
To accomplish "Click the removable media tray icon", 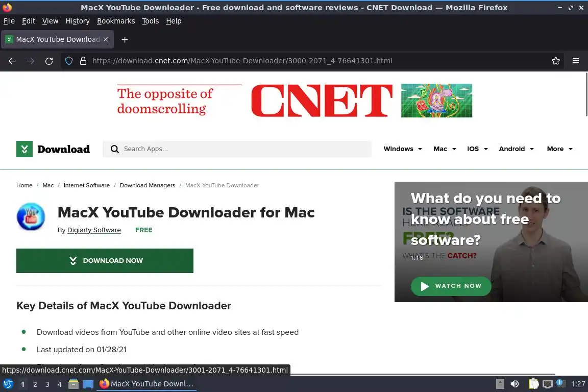I will point(500,384).
